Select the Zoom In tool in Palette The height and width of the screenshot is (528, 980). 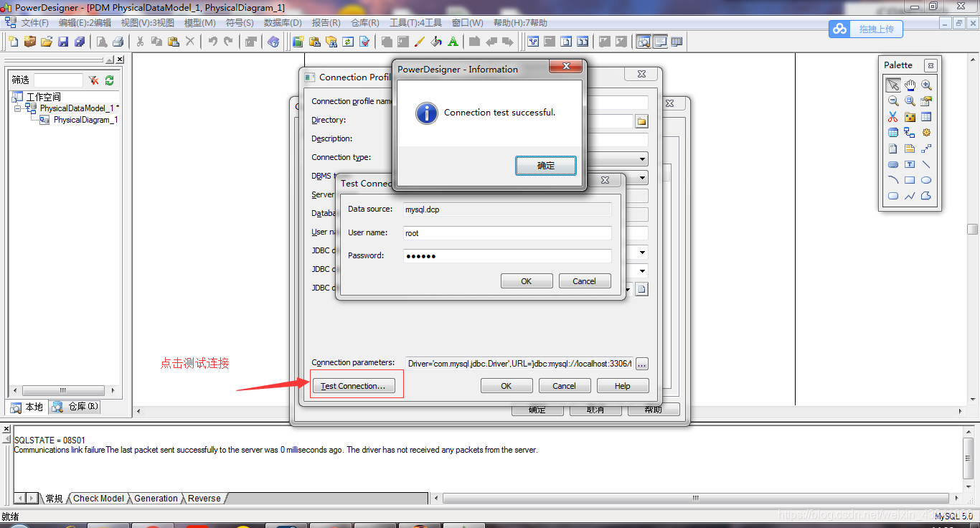[926, 85]
